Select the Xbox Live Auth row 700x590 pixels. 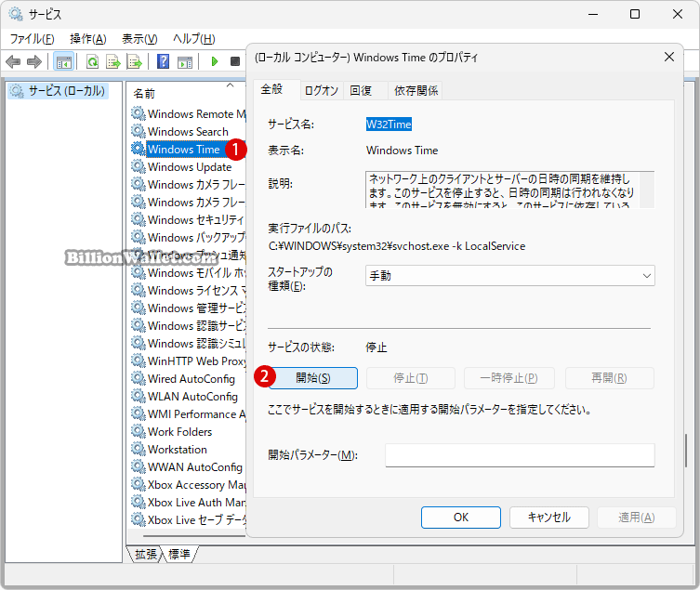(188, 502)
